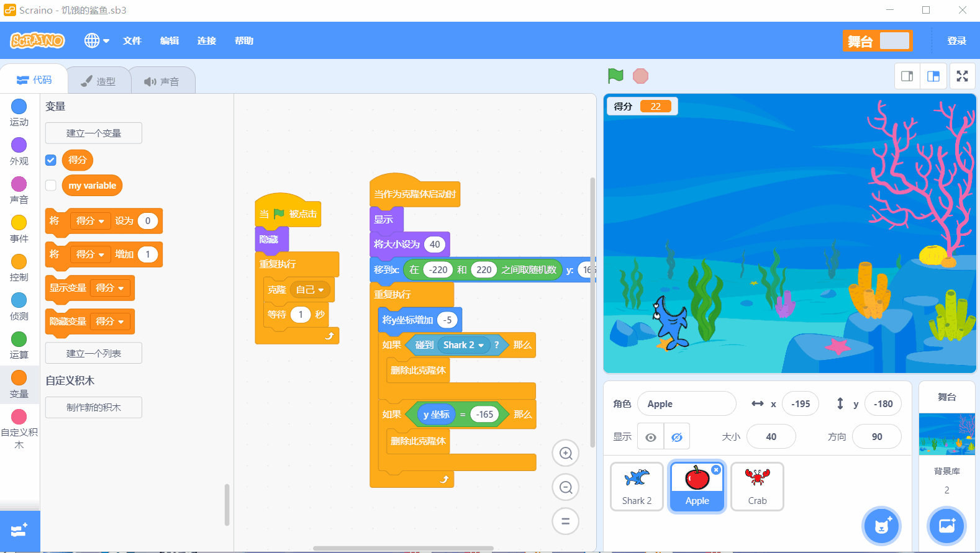Click 建立一个变量 button

[x=94, y=133]
